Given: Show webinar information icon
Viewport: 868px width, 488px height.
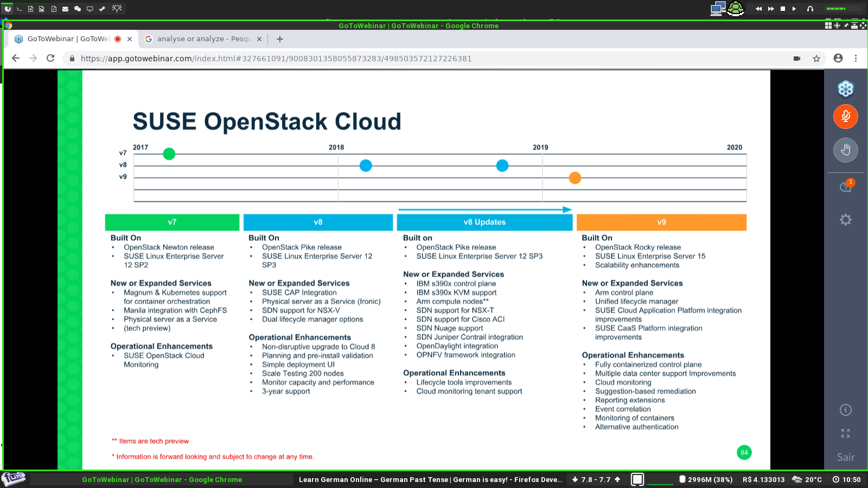Looking at the screenshot, I should [845, 410].
